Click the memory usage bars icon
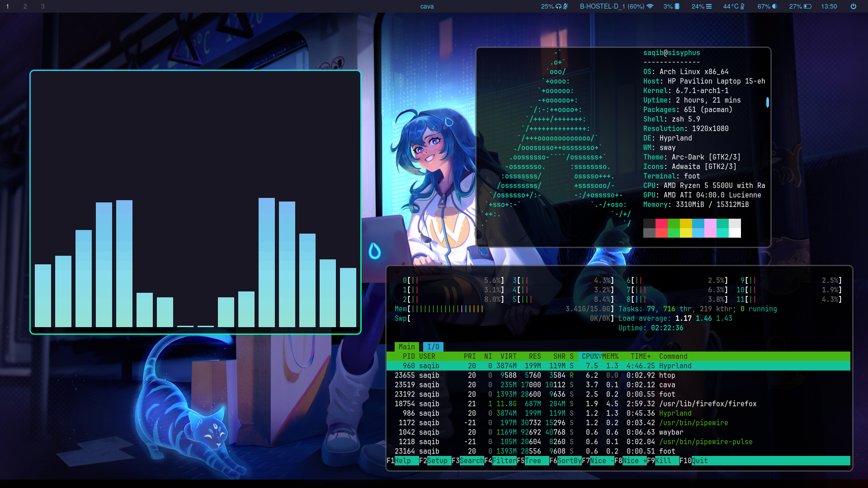 point(709,6)
